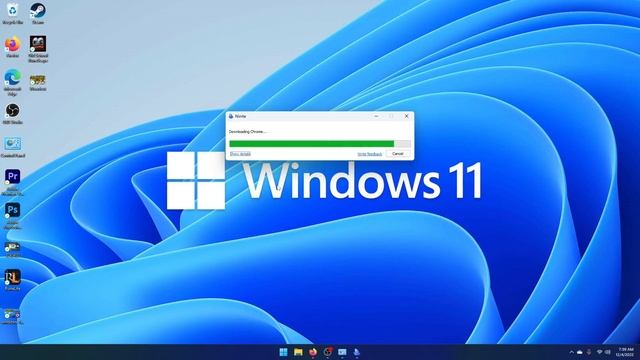
Task: Click the Ninite icon in the title bar
Action: click(231, 116)
